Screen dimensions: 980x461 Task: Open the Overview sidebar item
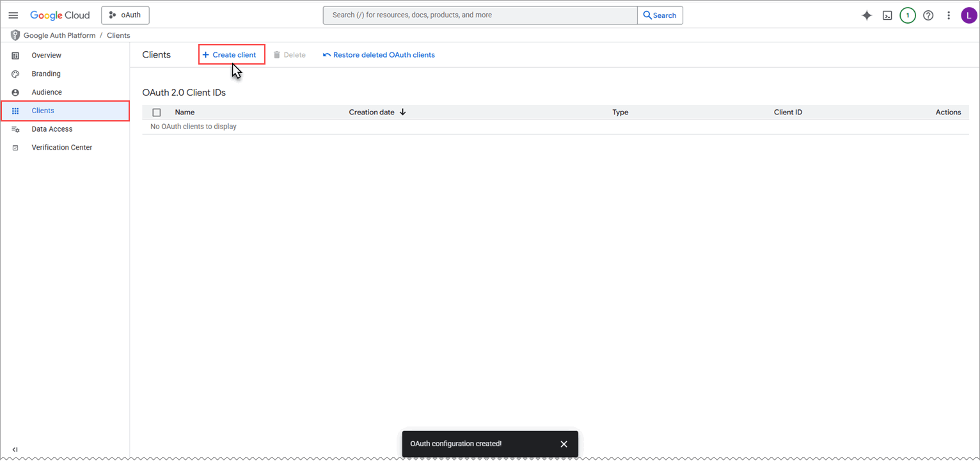(x=65, y=56)
